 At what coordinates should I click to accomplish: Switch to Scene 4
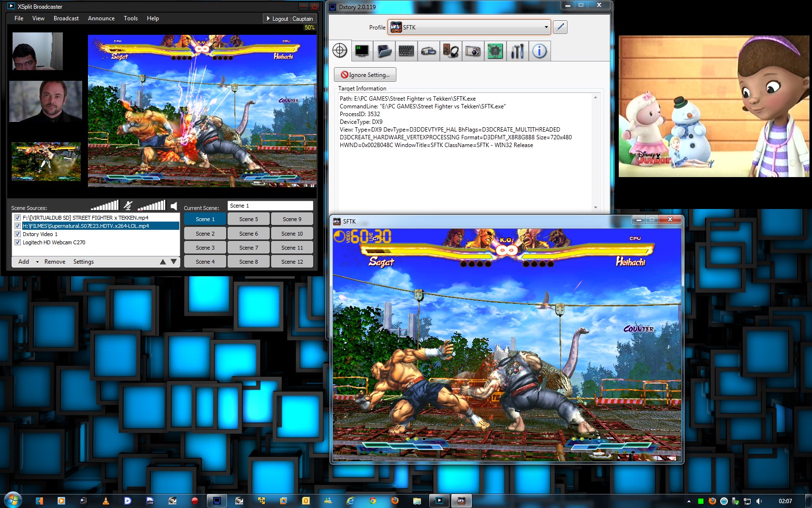pyautogui.click(x=205, y=262)
